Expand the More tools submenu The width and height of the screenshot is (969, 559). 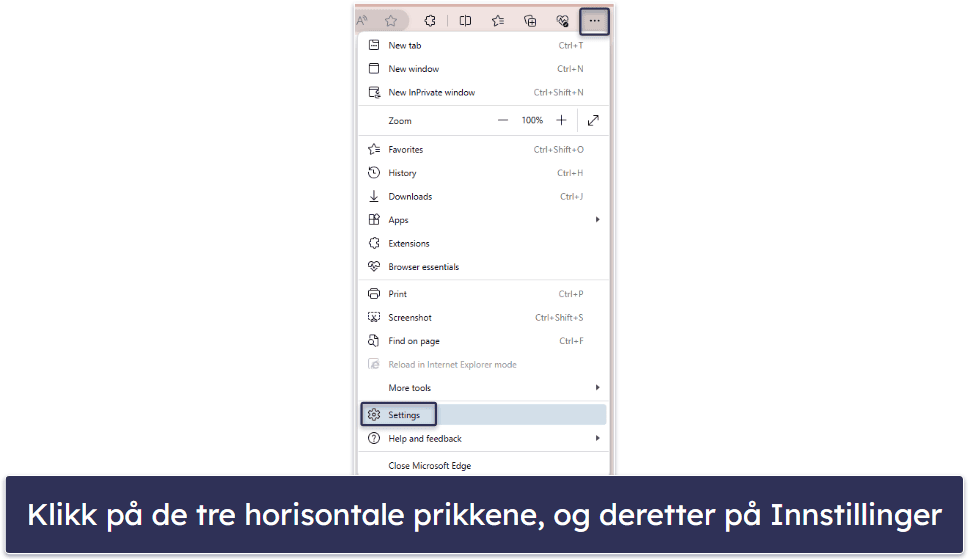(x=483, y=388)
